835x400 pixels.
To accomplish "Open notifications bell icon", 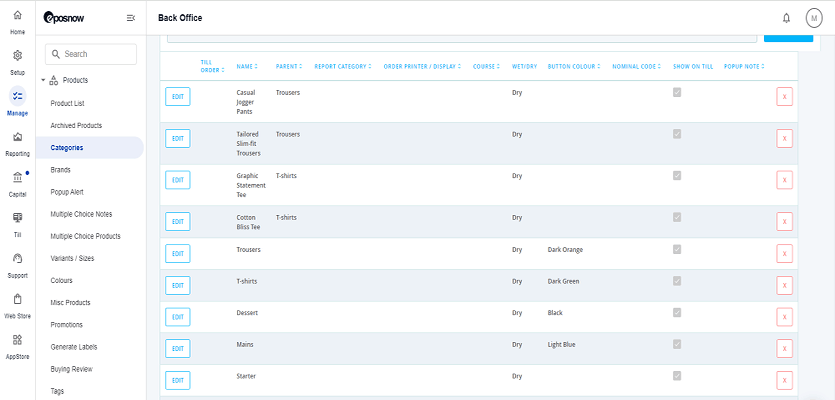I will click(786, 18).
